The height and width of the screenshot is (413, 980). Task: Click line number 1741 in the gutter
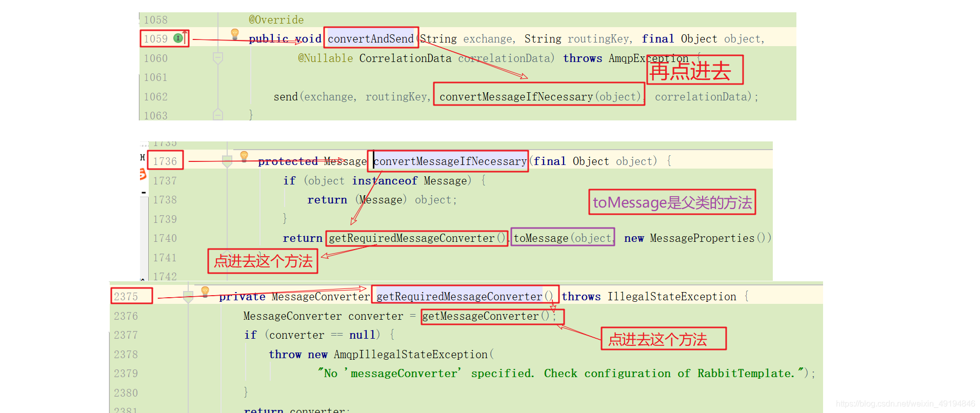(165, 258)
